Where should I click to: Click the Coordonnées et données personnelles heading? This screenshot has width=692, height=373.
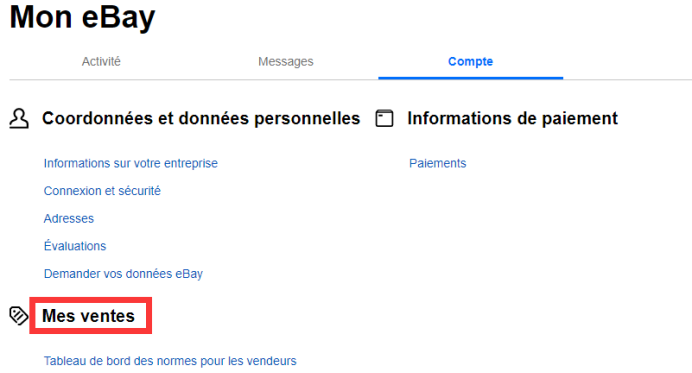(x=201, y=119)
